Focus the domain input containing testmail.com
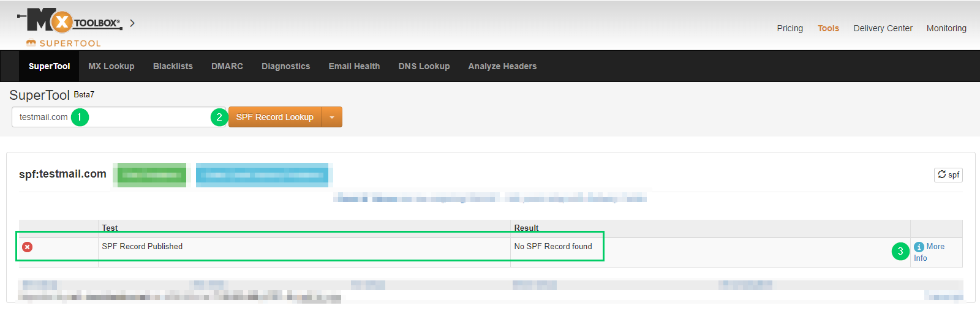980x311 pixels. (x=119, y=117)
